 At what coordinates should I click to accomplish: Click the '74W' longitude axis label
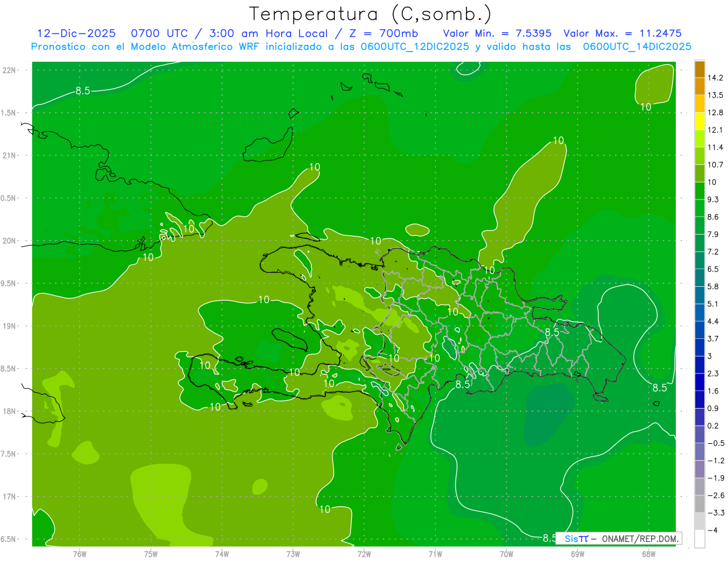(x=222, y=554)
